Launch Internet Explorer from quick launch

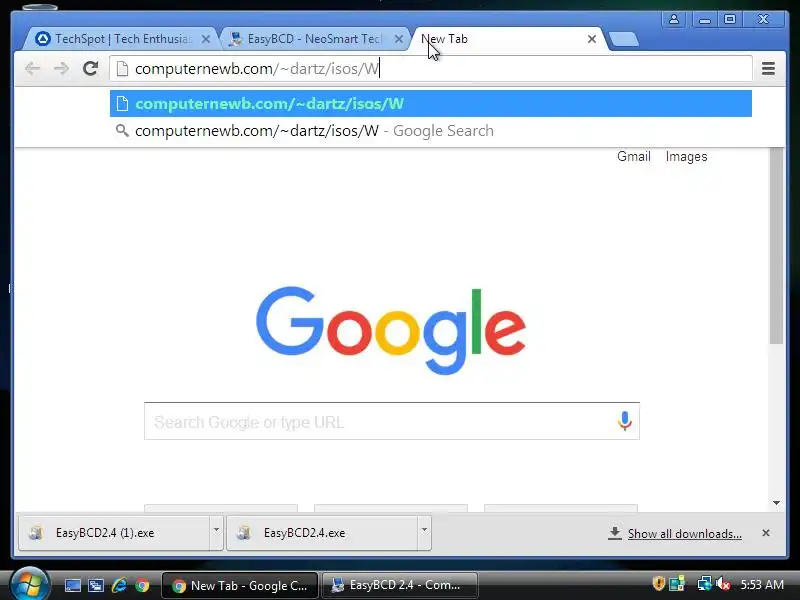119,585
